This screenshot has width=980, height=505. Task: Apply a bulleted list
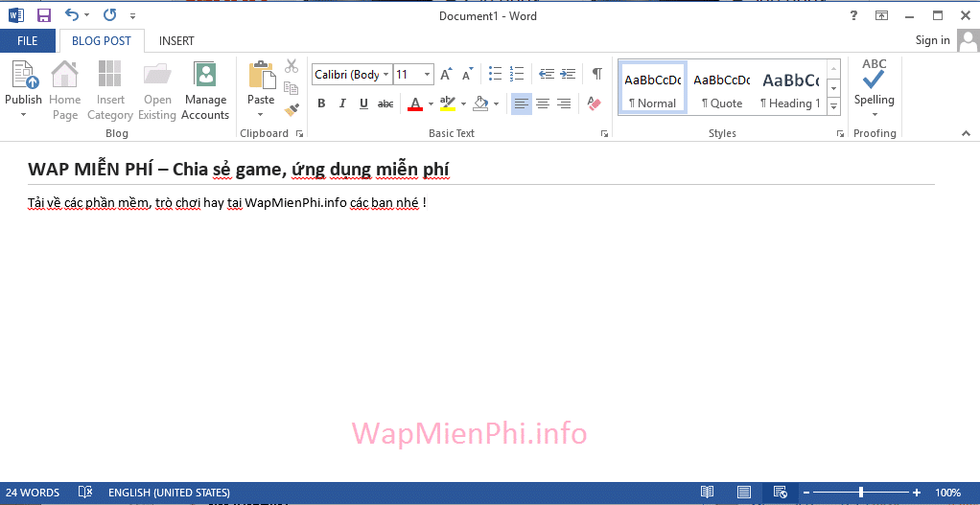[x=496, y=74]
